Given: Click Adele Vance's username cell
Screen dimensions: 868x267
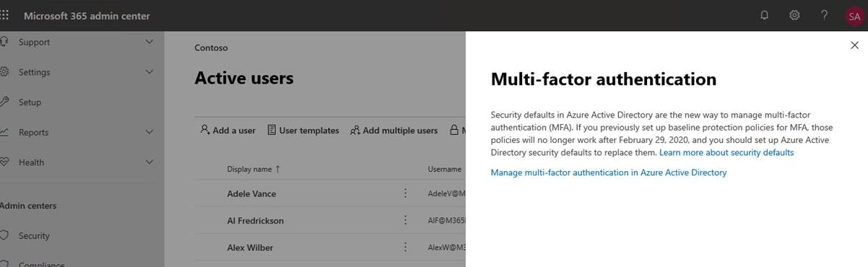Looking at the screenshot, I should [x=446, y=194].
